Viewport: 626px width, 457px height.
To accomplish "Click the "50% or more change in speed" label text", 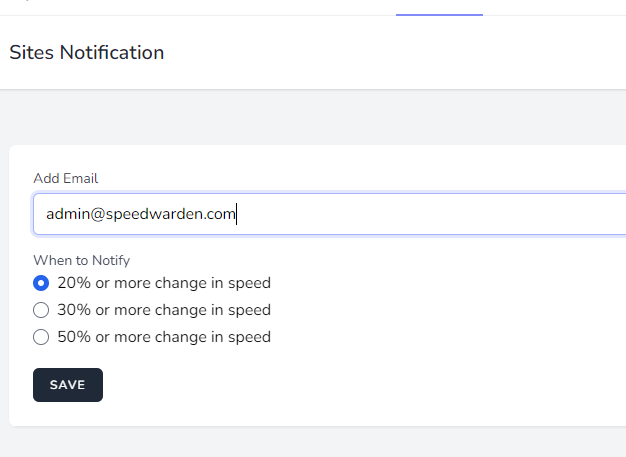I will (x=164, y=337).
